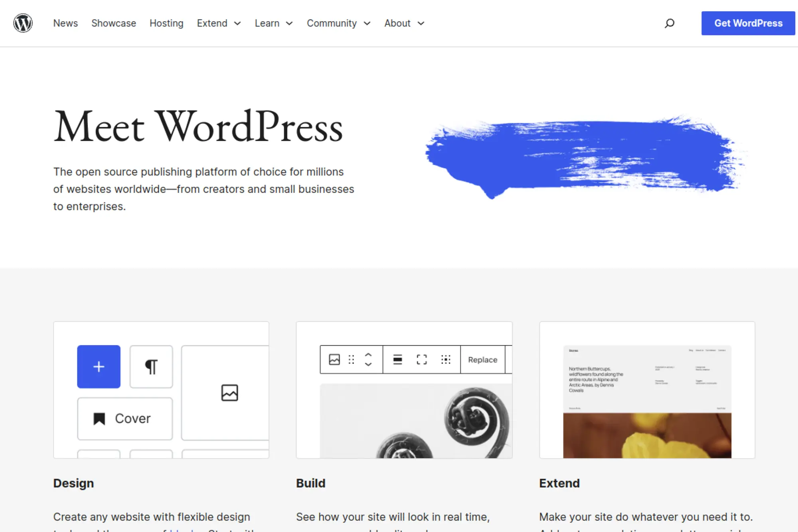Go to the Showcase menu item

(x=113, y=23)
